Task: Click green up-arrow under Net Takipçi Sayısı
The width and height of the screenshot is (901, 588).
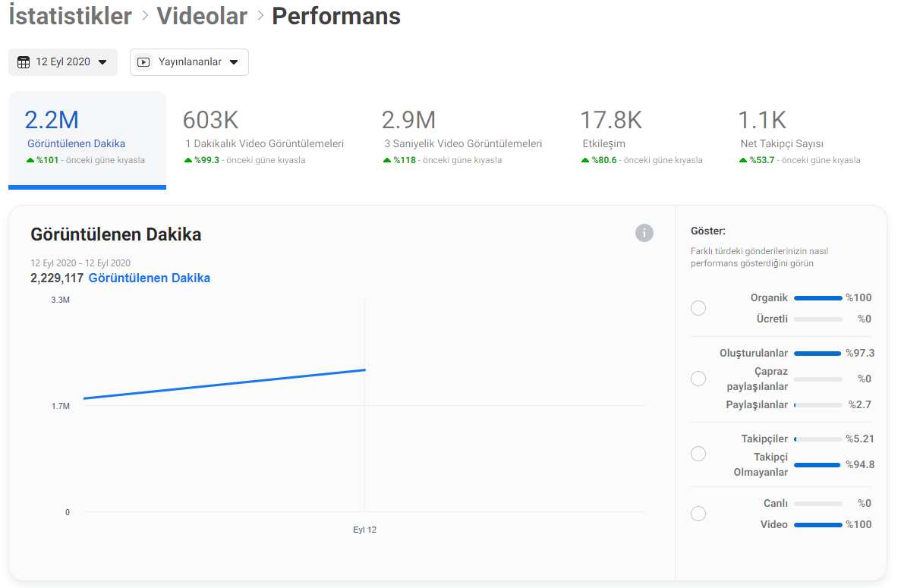Action: 742,160
